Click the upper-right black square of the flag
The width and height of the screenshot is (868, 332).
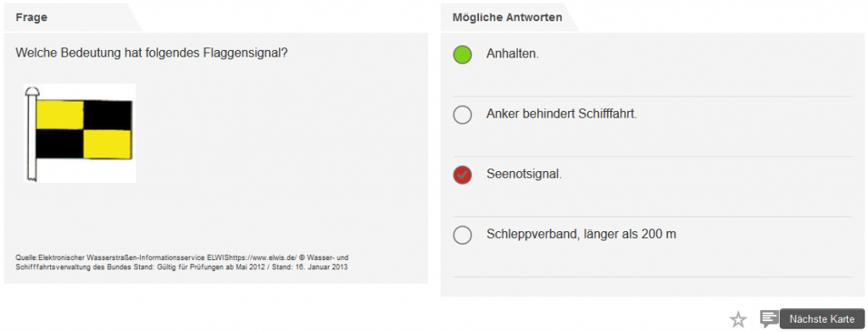coord(108,114)
